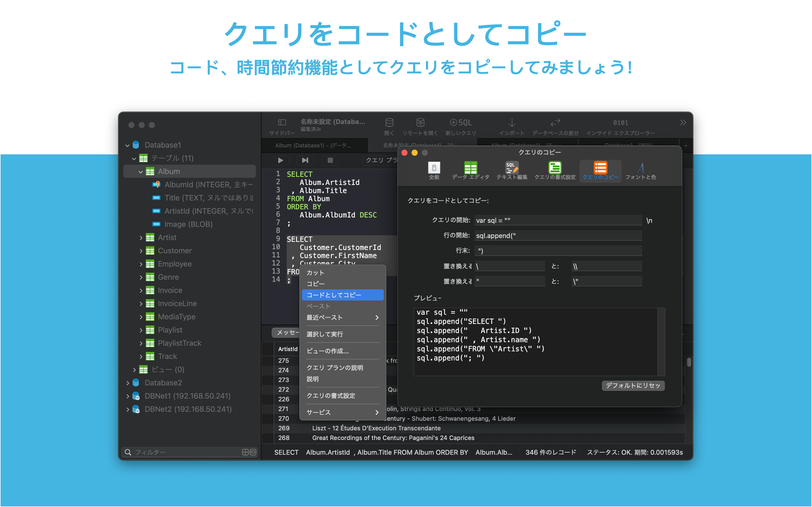Click the stop execution square button

[330, 160]
